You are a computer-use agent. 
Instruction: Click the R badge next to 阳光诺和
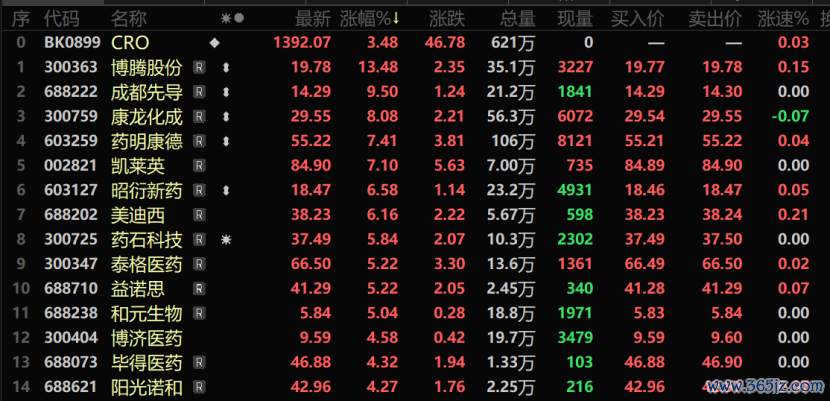(x=199, y=387)
